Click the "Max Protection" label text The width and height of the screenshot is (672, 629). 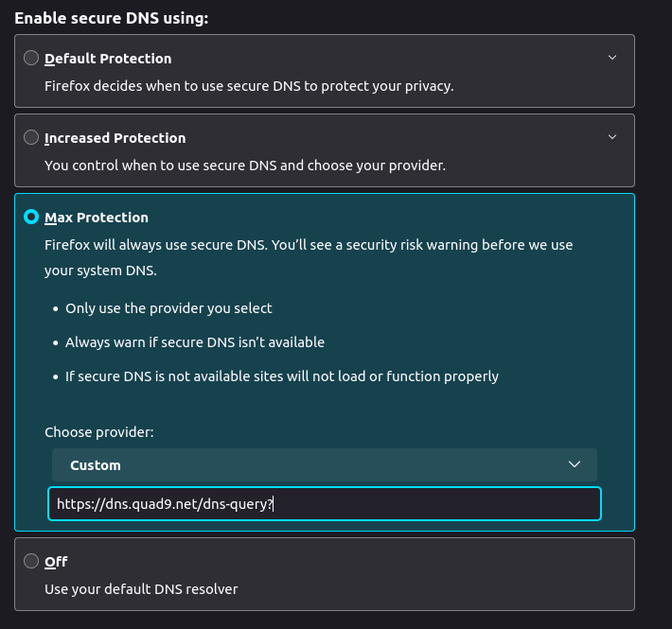[97, 218]
